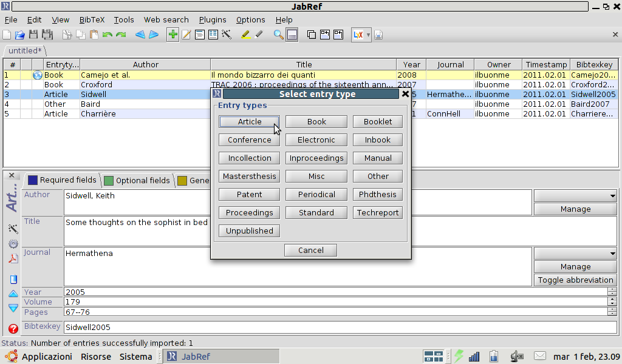Viewport: 622px width, 364px height.
Task: Sort the table by the Year column header
Action: [x=411, y=64]
